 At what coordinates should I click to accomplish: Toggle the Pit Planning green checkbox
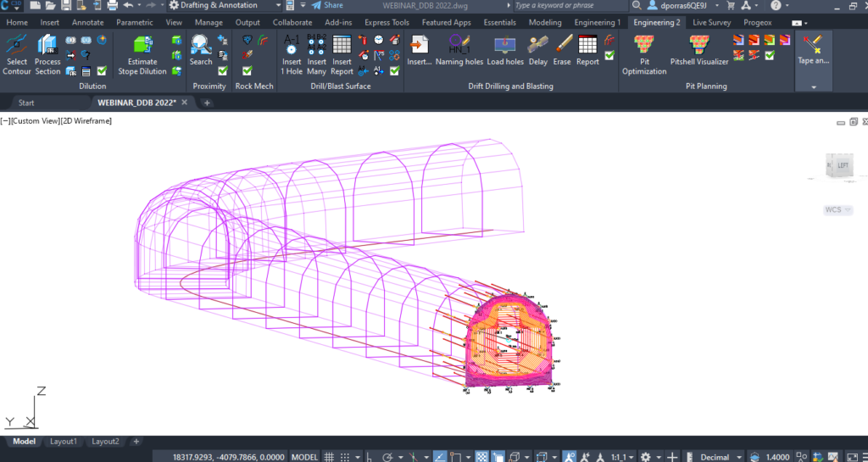point(770,55)
